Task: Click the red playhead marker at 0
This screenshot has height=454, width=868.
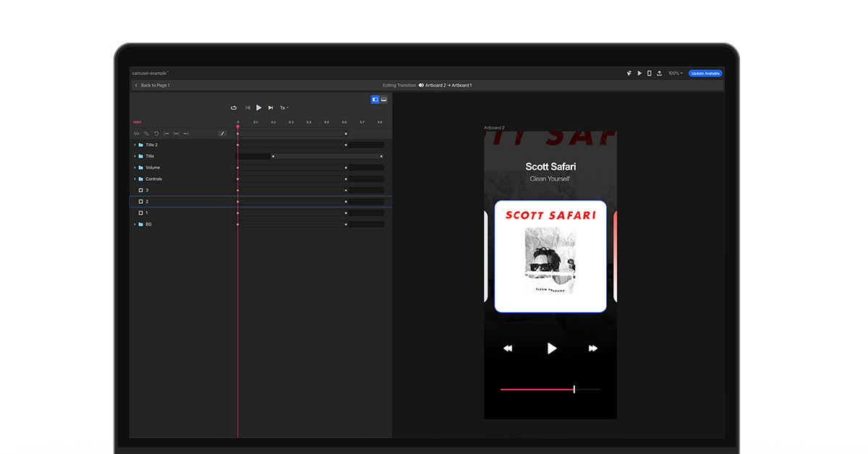Action: [x=237, y=127]
